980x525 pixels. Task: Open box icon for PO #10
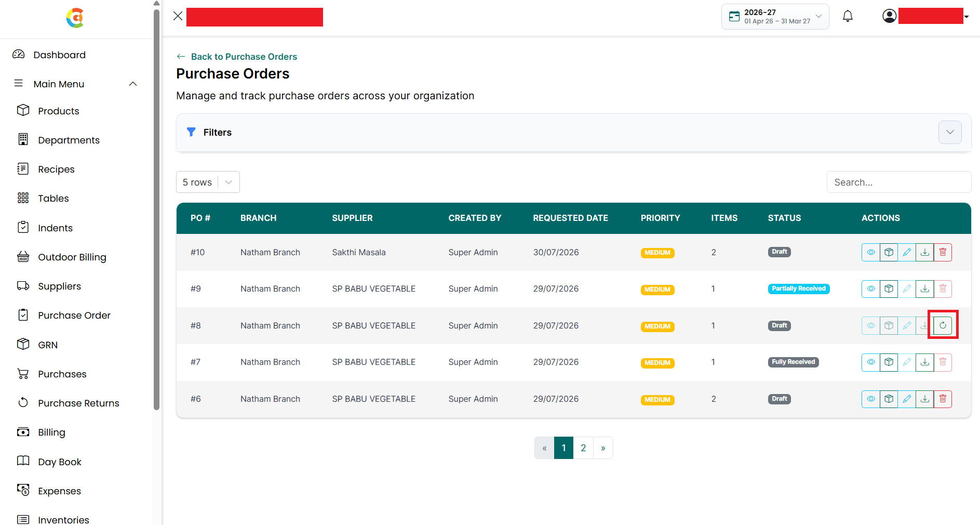pyautogui.click(x=889, y=252)
